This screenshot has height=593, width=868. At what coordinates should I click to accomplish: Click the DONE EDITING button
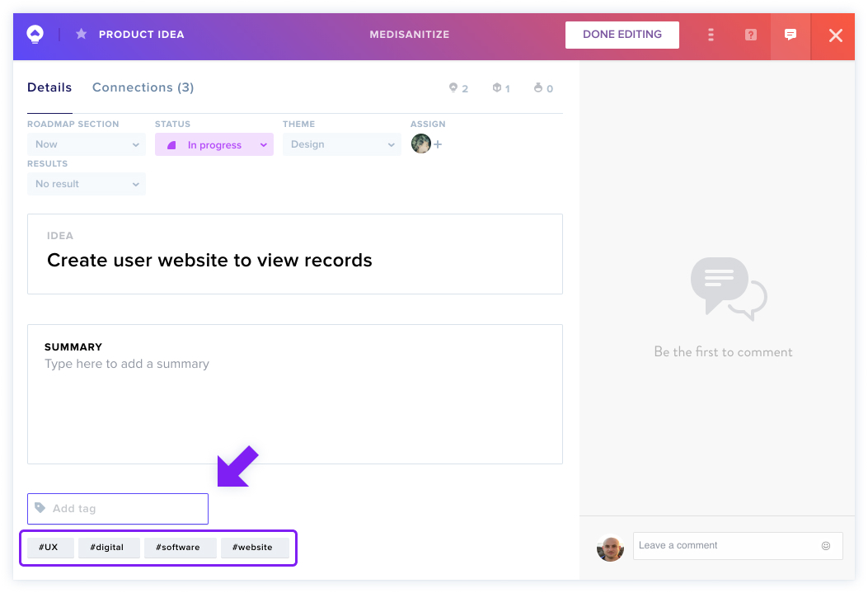pos(622,35)
